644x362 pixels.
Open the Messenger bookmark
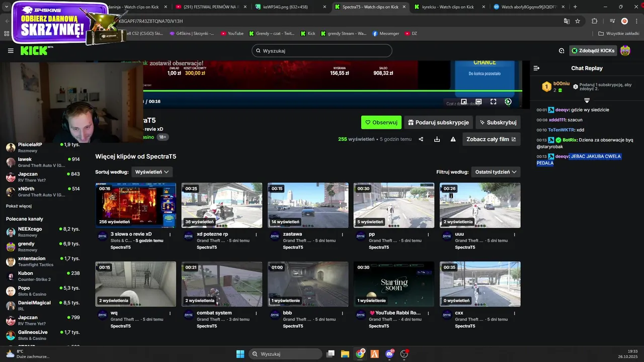coord(386,34)
